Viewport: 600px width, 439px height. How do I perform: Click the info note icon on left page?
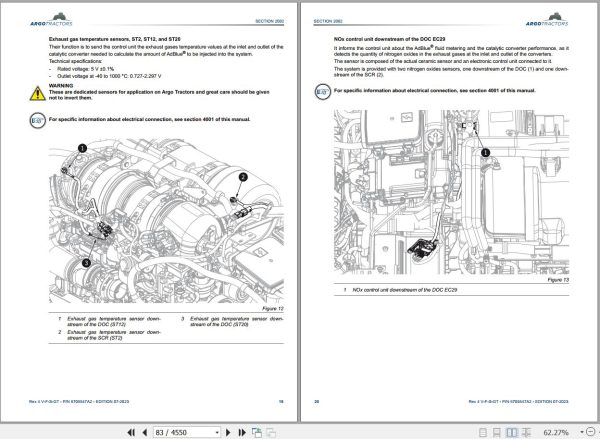38,120
